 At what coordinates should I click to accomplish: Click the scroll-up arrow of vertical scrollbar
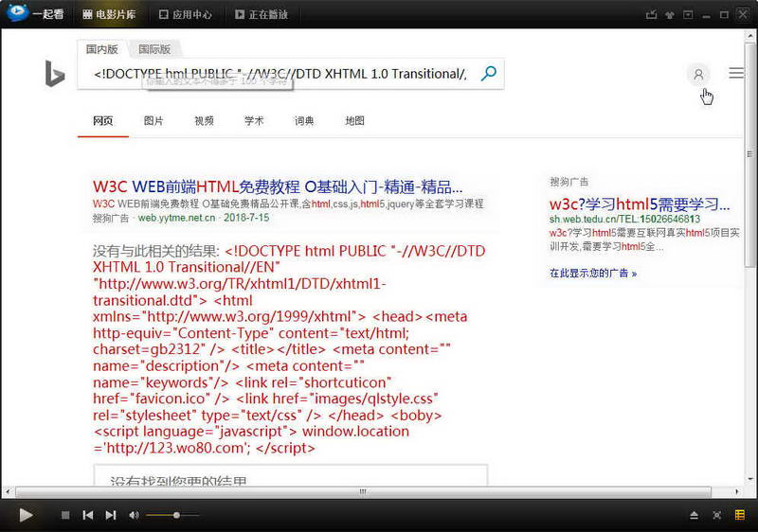click(x=750, y=35)
